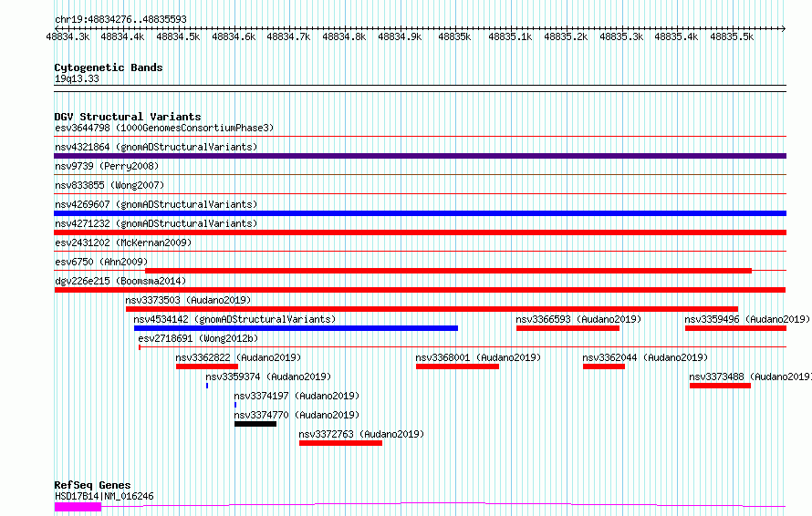Click the nsv3372763 (Audano2019) label
Viewport: 812px width, 516px height.
(x=361, y=434)
